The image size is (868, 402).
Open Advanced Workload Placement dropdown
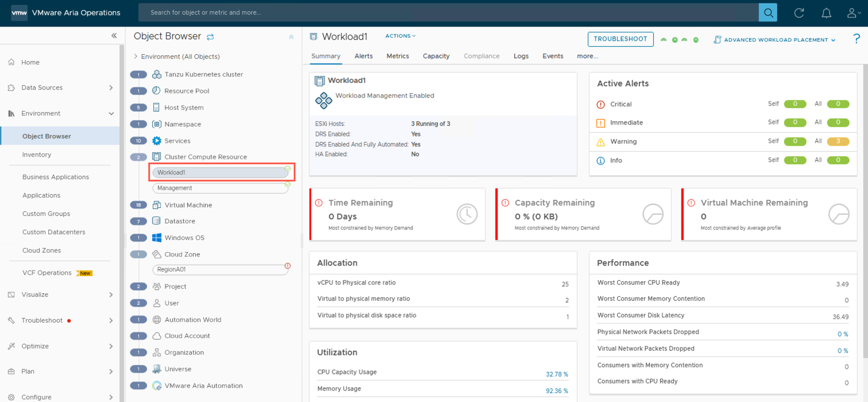tap(774, 40)
